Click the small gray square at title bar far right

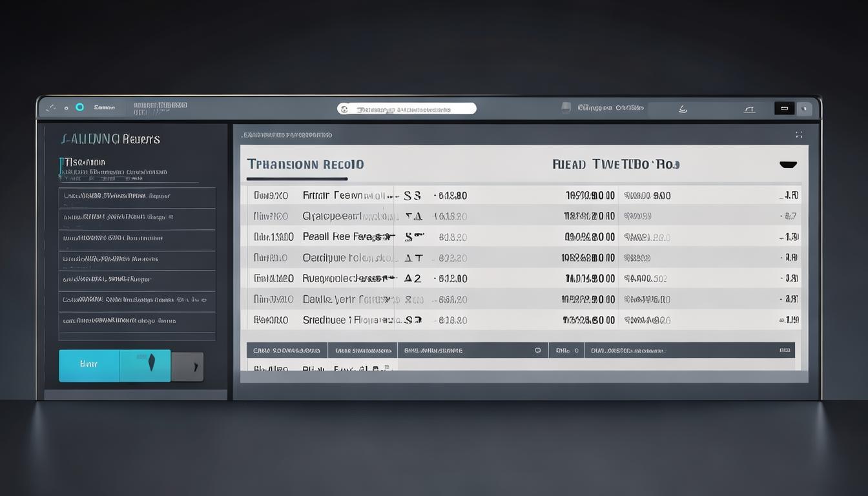804,108
